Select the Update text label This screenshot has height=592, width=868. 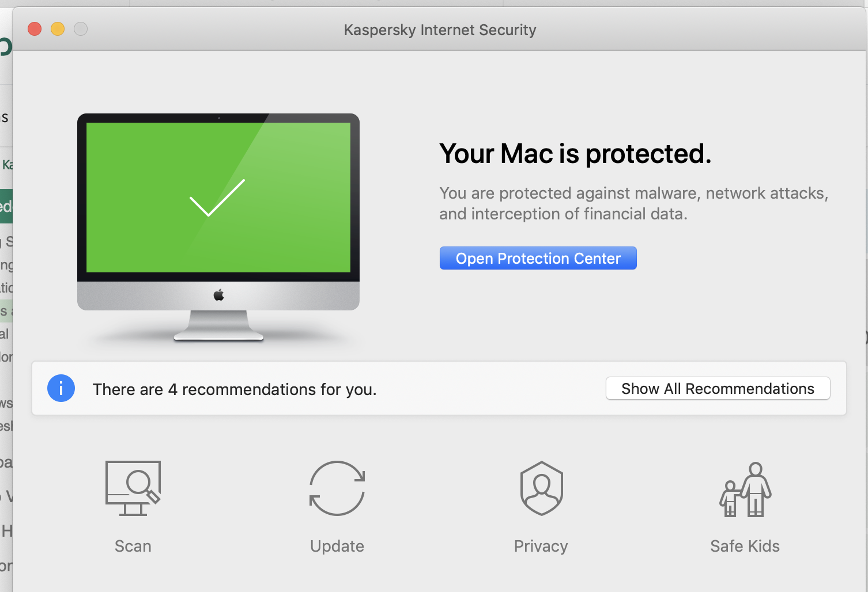click(x=337, y=546)
